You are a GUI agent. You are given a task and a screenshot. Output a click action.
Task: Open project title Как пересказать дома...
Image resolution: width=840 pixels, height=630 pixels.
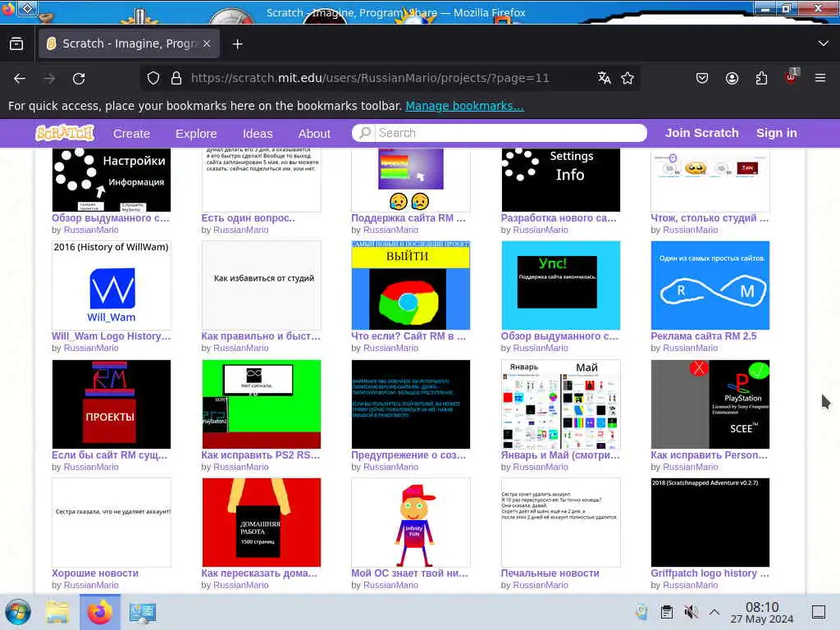click(x=259, y=573)
